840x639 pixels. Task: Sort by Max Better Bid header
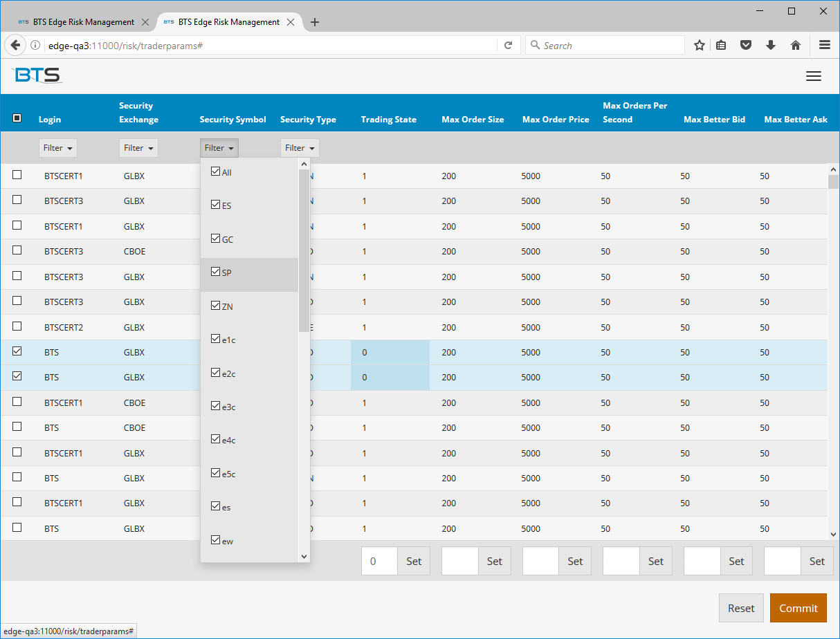tap(714, 120)
